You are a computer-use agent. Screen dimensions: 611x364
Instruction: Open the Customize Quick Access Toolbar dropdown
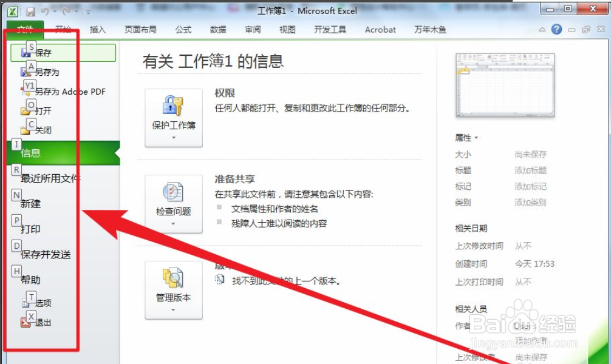pos(89,12)
